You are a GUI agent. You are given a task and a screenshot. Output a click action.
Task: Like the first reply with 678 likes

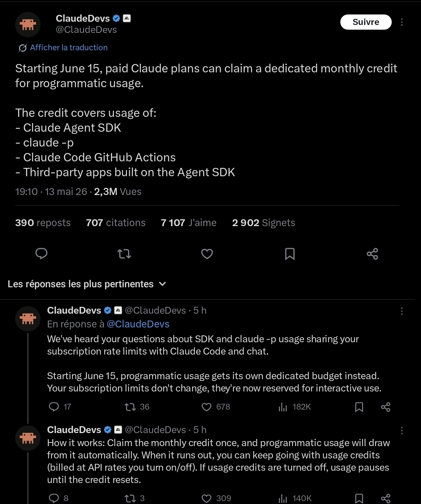[216, 407]
